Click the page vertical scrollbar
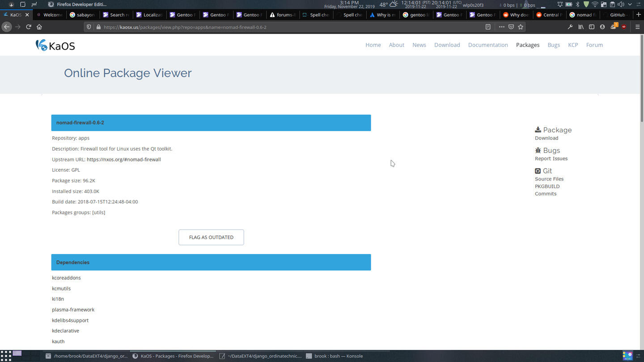 (x=642, y=78)
